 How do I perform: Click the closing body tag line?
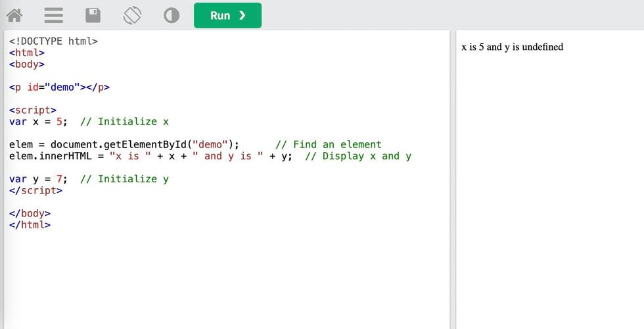30,214
